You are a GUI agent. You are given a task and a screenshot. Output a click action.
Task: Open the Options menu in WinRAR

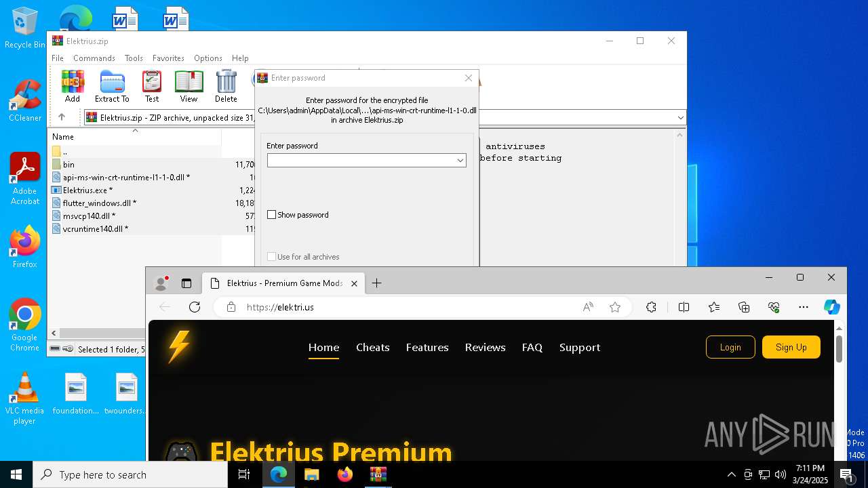pos(208,58)
